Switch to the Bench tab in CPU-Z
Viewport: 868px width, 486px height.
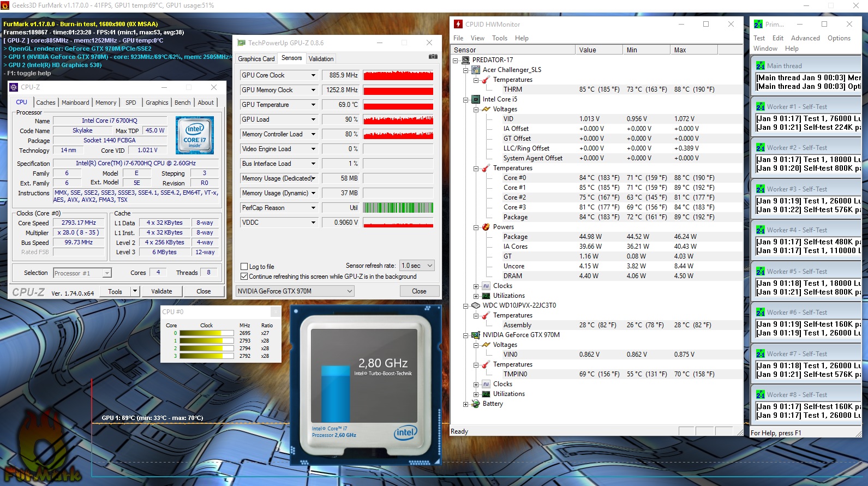click(x=182, y=103)
